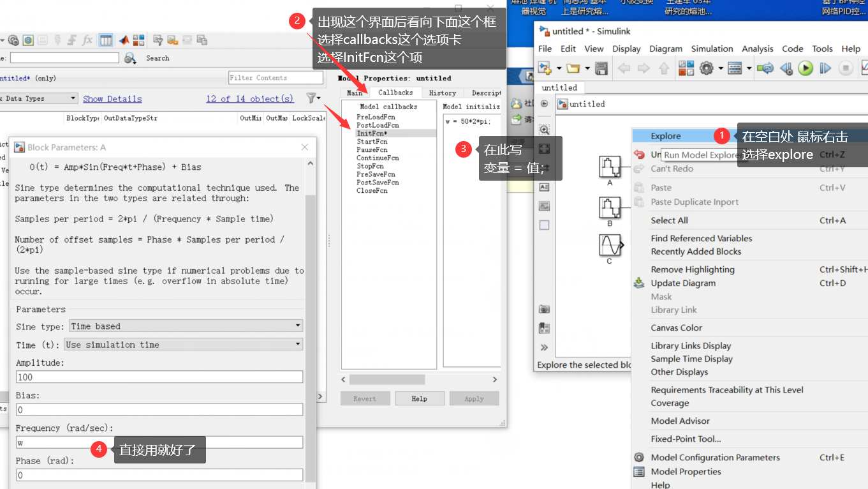Open the New Model dropdown arrow in Simulink
868x489 pixels.
pos(559,68)
